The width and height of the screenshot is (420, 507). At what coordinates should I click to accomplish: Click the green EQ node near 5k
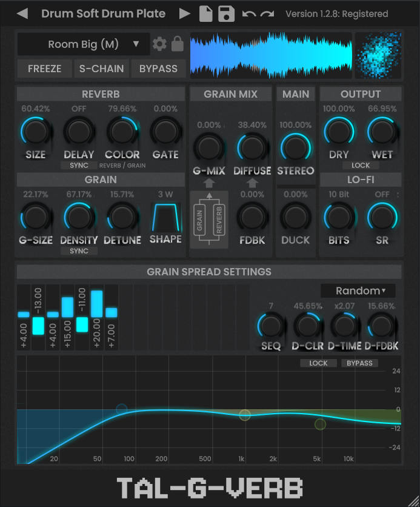[320, 425]
